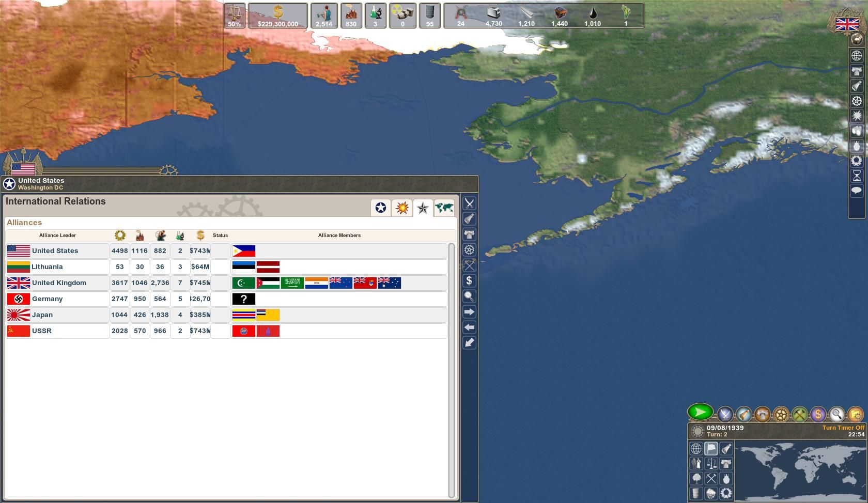Expand the Germany alliance row
The image size is (868, 503).
(x=47, y=299)
